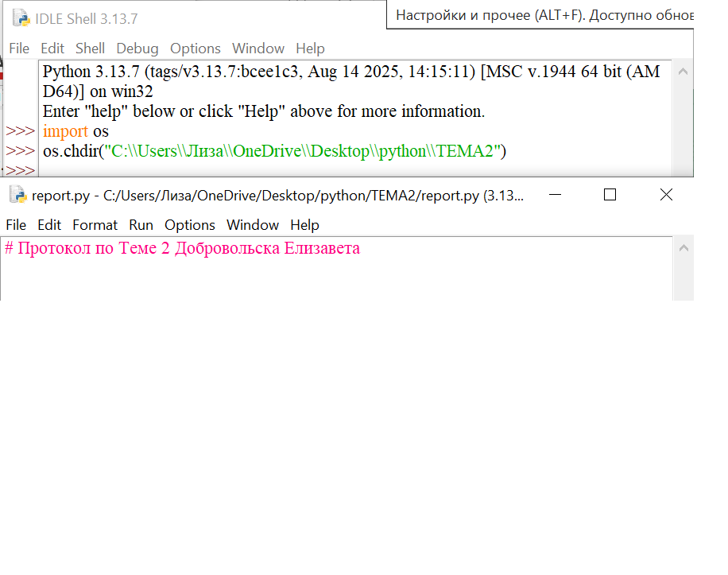Open File menu of the IDLE Shell window
Screen dimensions: 728x575
19,49
